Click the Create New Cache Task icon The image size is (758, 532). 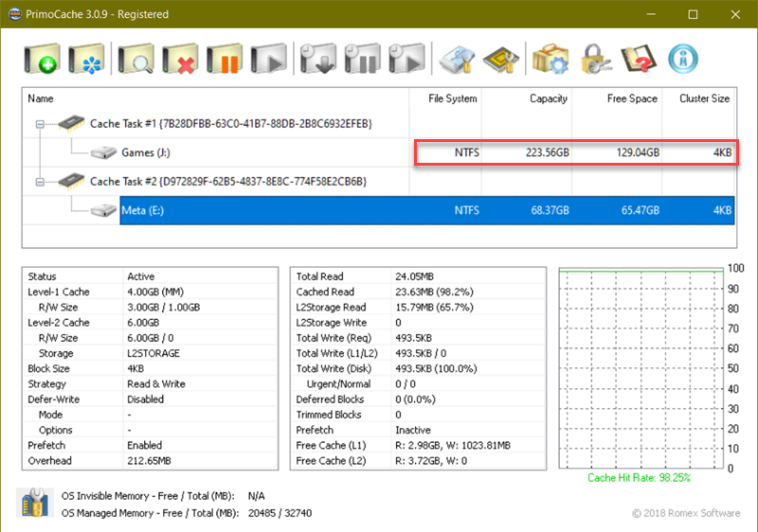(x=43, y=59)
